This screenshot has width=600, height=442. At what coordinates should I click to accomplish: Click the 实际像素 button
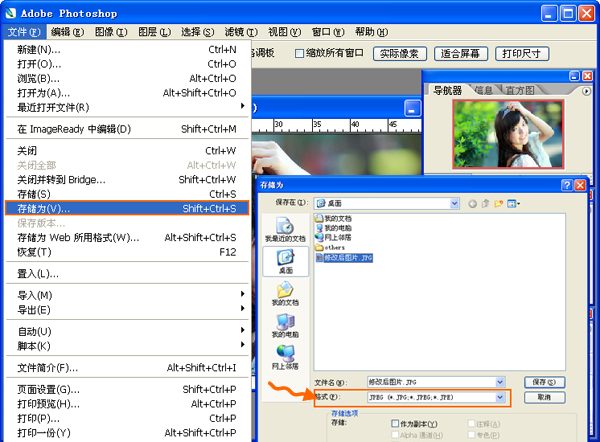click(x=399, y=54)
